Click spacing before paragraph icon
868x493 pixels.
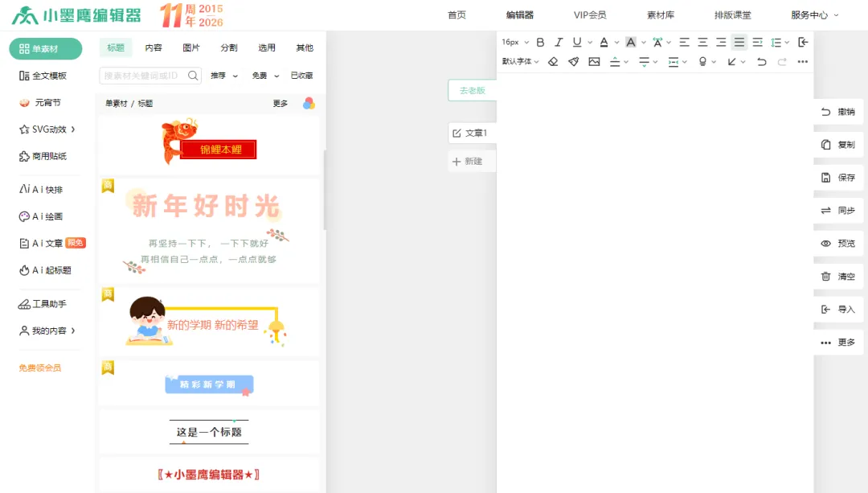(x=615, y=61)
